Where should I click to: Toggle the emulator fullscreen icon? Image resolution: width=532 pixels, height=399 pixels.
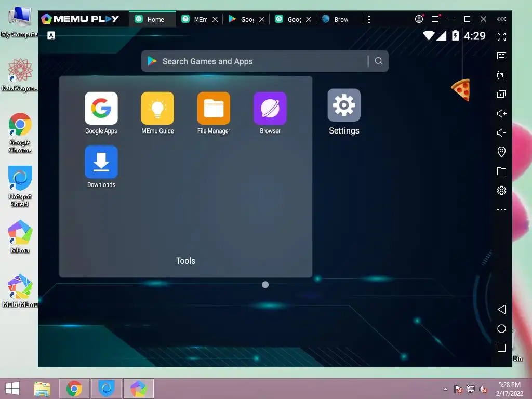[501, 37]
